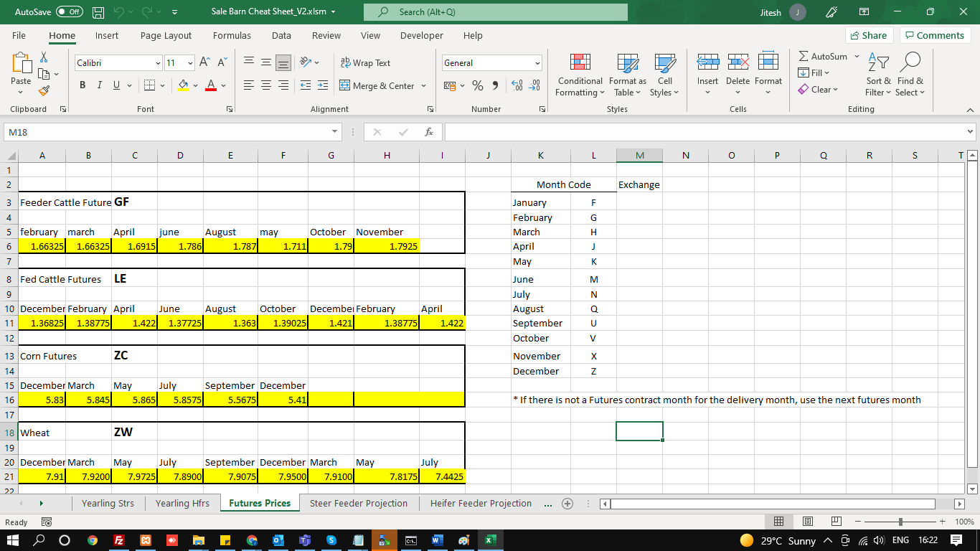The image size is (980, 551).
Task: Expand the number format dropdown
Action: [x=536, y=63]
